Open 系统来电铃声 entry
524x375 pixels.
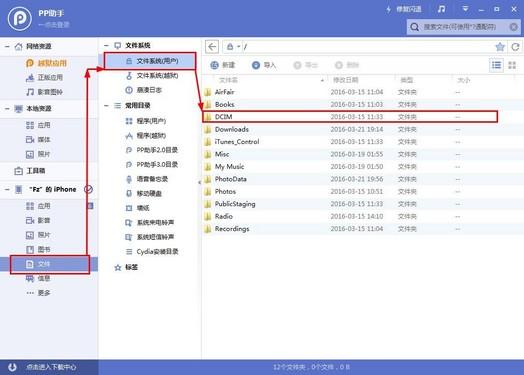point(149,223)
